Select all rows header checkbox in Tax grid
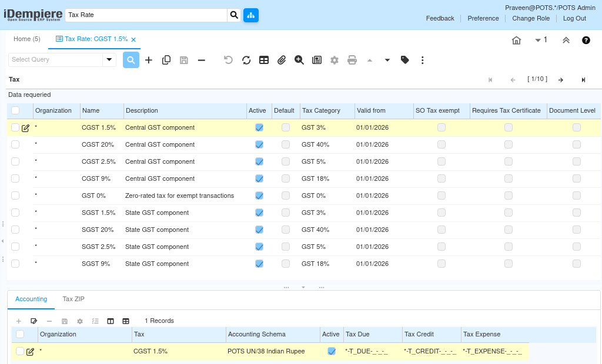The image size is (602, 364). (15, 110)
